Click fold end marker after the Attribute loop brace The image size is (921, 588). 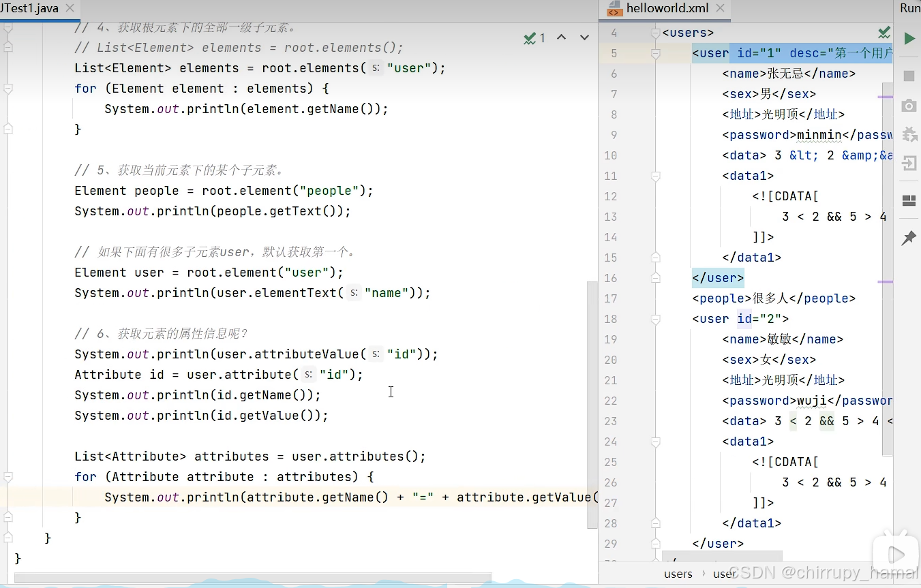7,517
